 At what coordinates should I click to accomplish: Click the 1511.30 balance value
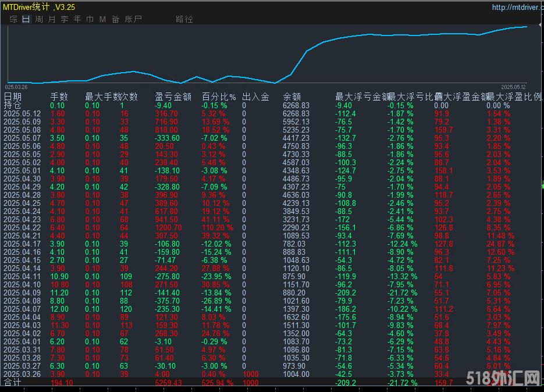(296, 325)
